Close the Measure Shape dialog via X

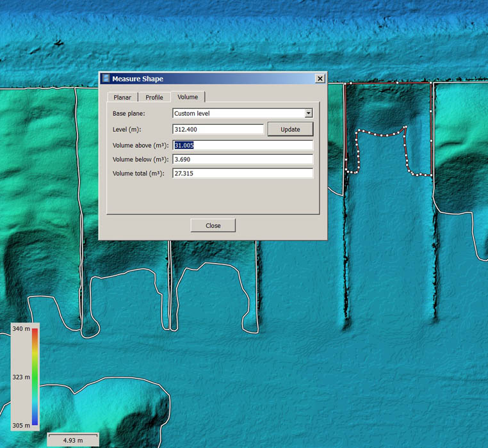click(320, 79)
